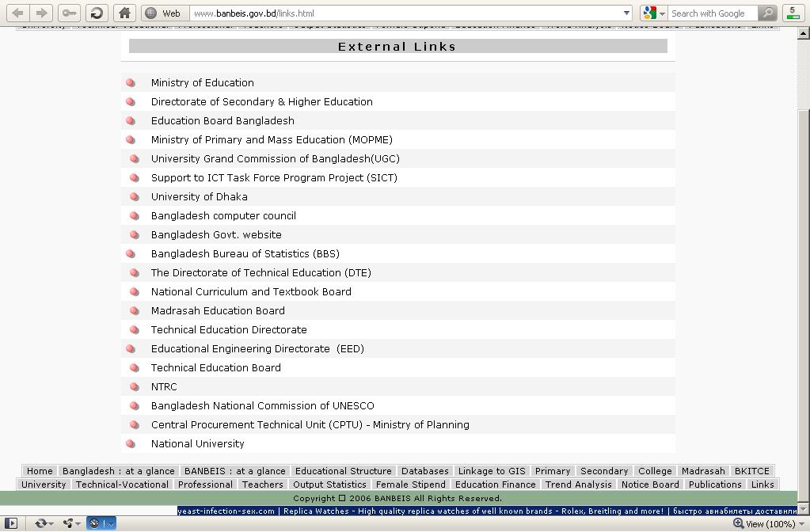810x532 pixels.
Task: Expand the address bar history dropdown
Action: pos(626,13)
